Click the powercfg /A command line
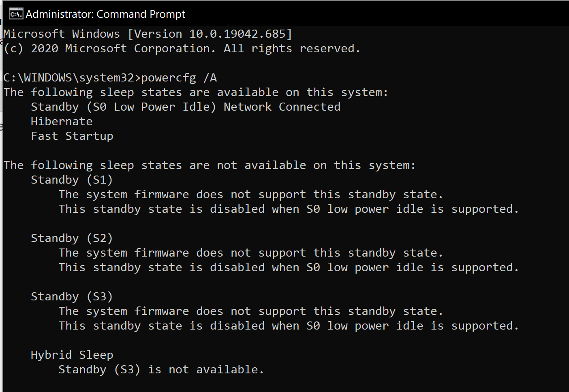Image resolution: width=569 pixels, height=392 pixels. tap(180, 77)
